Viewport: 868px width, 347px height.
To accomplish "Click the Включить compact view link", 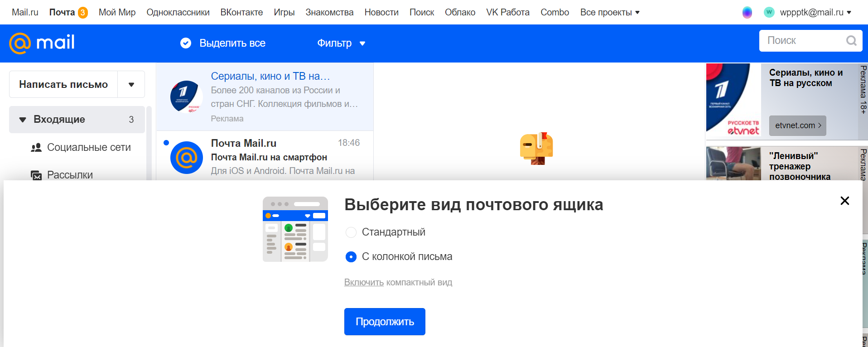I will [x=364, y=282].
